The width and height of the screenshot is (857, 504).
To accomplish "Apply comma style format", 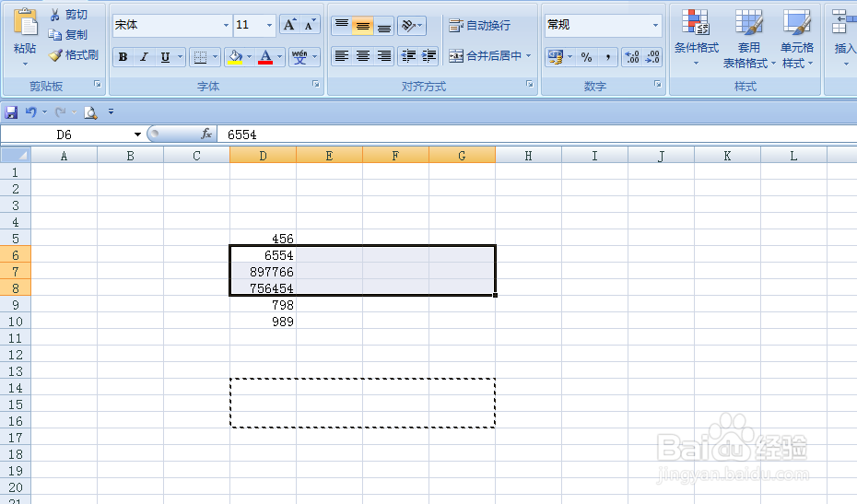I will click(x=607, y=57).
